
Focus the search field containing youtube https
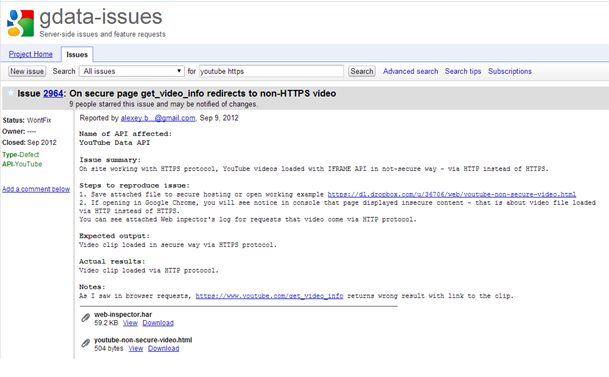point(271,71)
